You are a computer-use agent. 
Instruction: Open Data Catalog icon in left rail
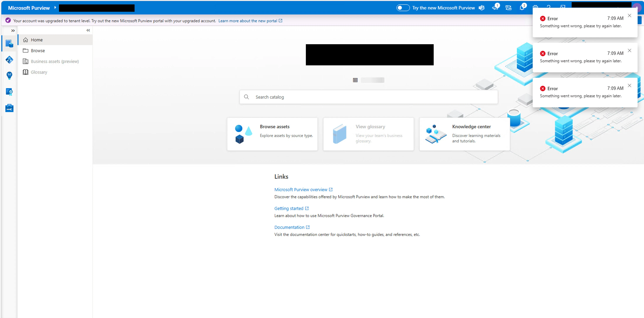(9, 43)
